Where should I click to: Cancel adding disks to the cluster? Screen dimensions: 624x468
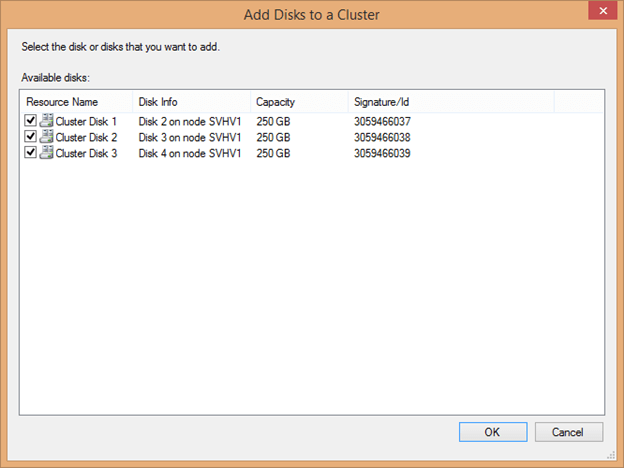point(568,432)
